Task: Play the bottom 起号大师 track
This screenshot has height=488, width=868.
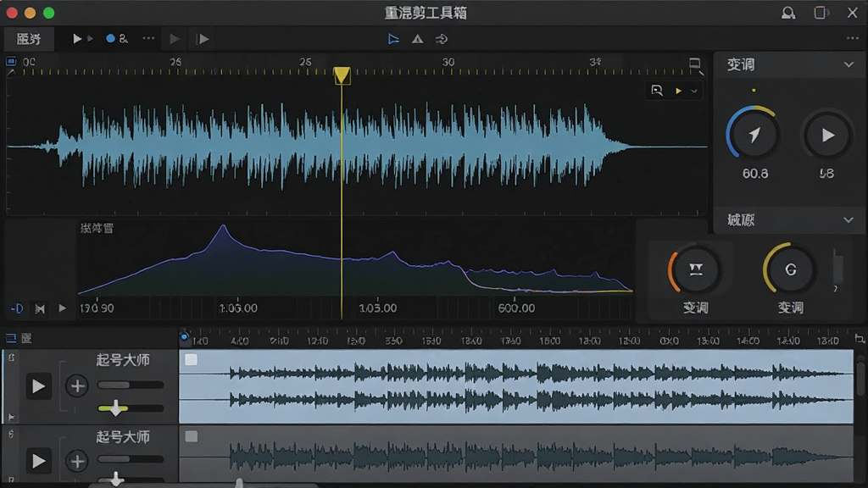Action: [38, 461]
